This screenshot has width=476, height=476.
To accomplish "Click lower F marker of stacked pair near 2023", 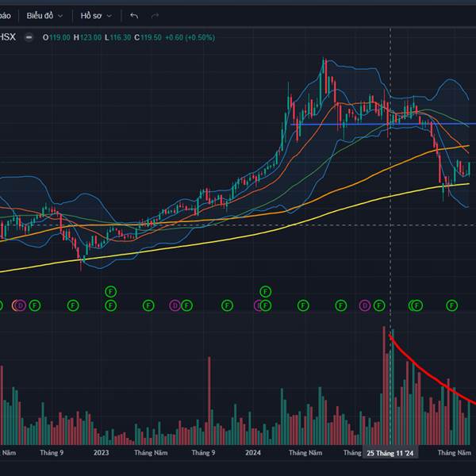I will coord(110,305).
